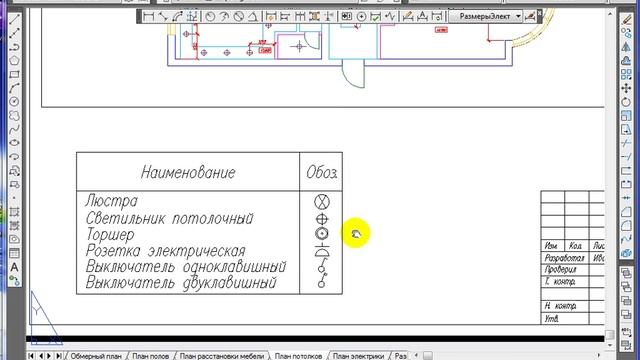Click the Tolerance tool in dimension toolbar
The height and width of the screenshot is (360, 640).
click(x=347, y=17)
